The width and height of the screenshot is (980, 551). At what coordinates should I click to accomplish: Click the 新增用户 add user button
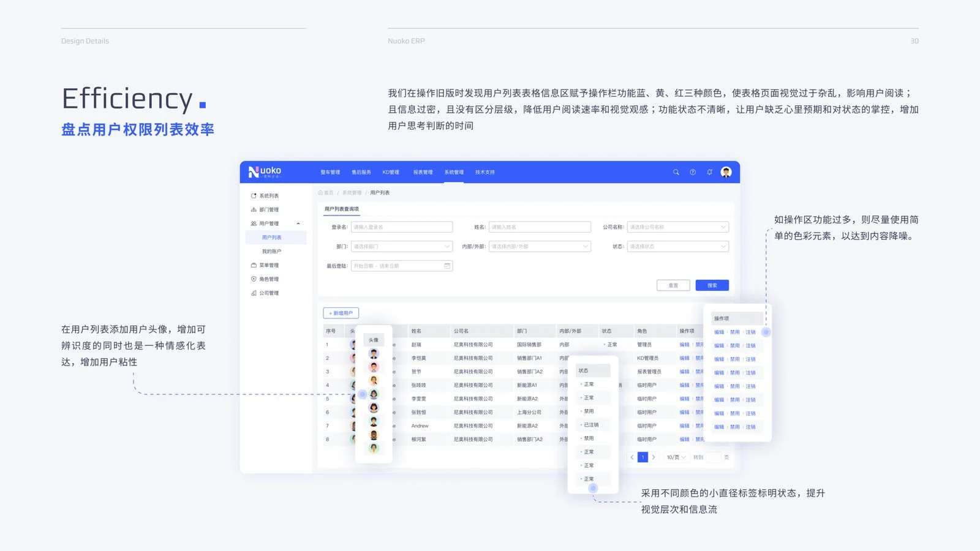(x=341, y=313)
